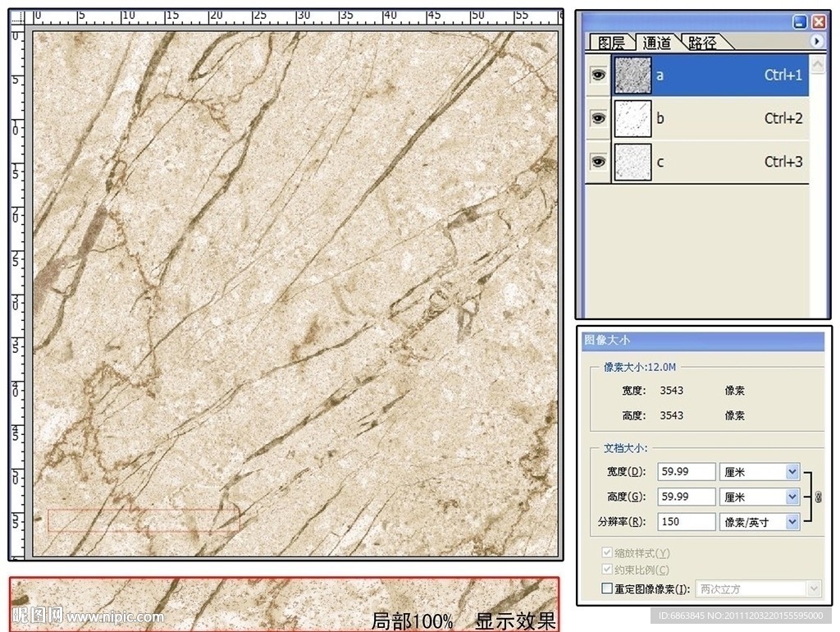Click the resolution (分辨率) input field

[686, 521]
